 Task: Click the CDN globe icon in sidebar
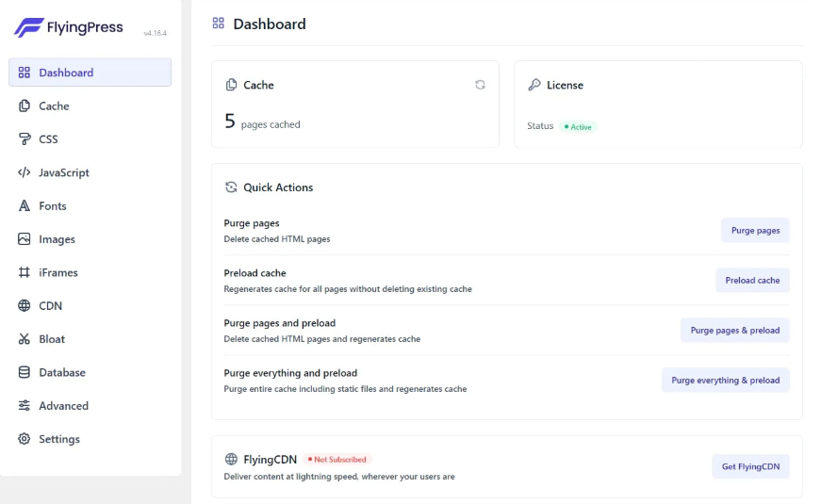point(25,306)
